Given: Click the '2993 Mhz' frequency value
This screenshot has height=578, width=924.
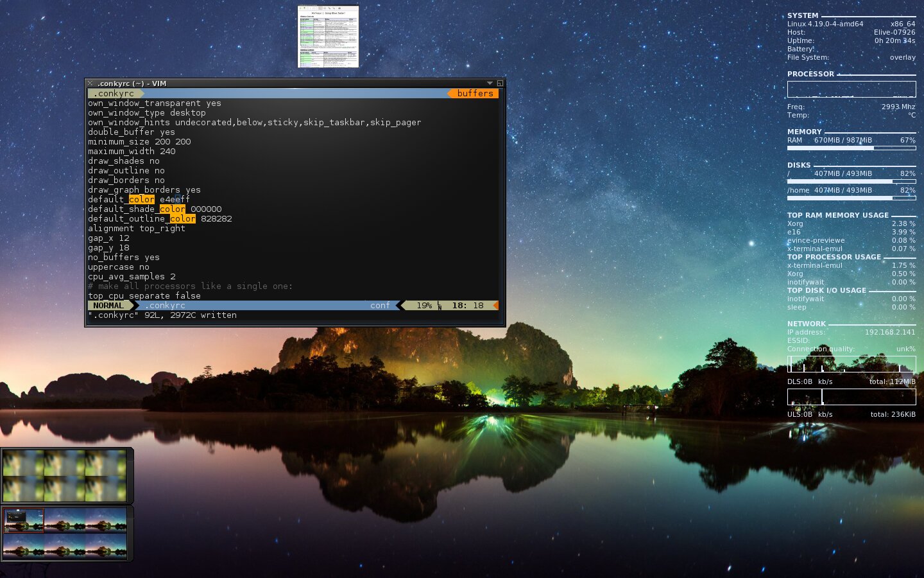Looking at the screenshot, I should [898, 107].
